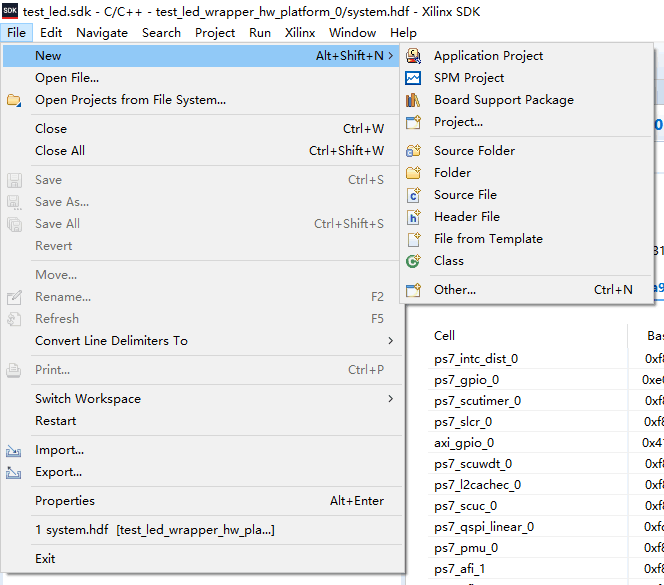Open the Edit menu
Viewport: 664px width, 585px height.
[51, 33]
